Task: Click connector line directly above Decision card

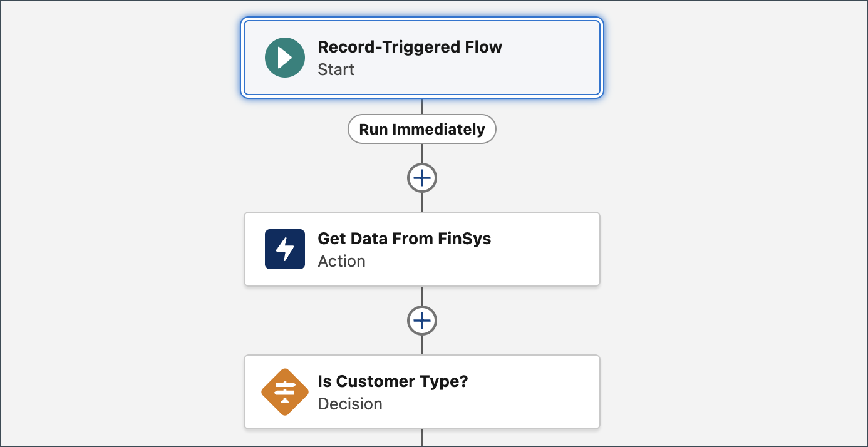Action: (x=422, y=345)
